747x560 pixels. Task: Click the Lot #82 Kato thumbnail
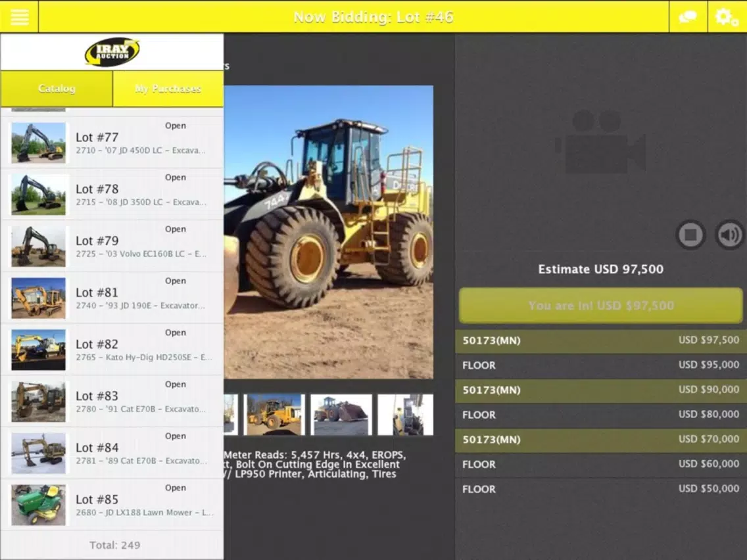click(x=39, y=350)
